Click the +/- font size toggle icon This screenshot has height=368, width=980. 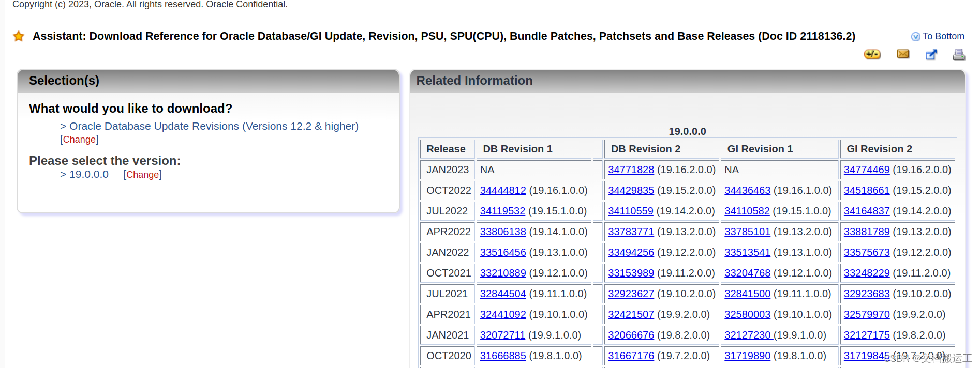(872, 54)
